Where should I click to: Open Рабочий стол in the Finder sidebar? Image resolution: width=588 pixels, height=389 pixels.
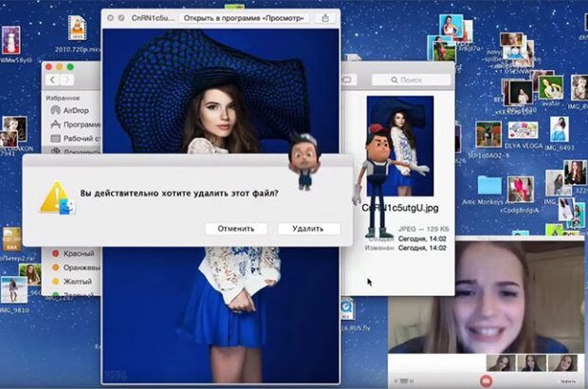[x=75, y=138]
